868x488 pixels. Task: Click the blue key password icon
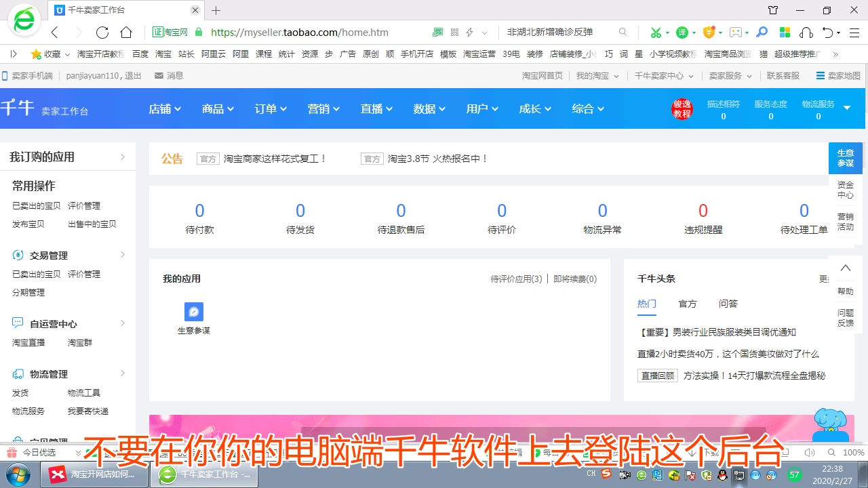coord(762,33)
